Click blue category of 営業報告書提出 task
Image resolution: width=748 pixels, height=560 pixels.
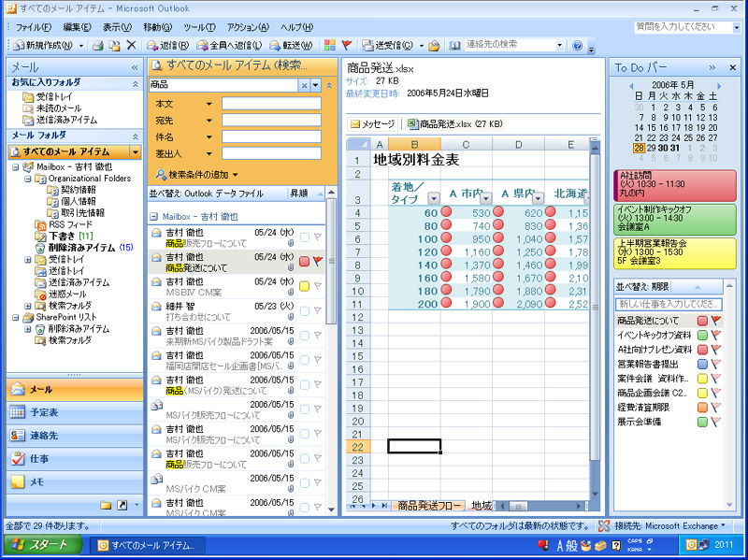click(702, 364)
